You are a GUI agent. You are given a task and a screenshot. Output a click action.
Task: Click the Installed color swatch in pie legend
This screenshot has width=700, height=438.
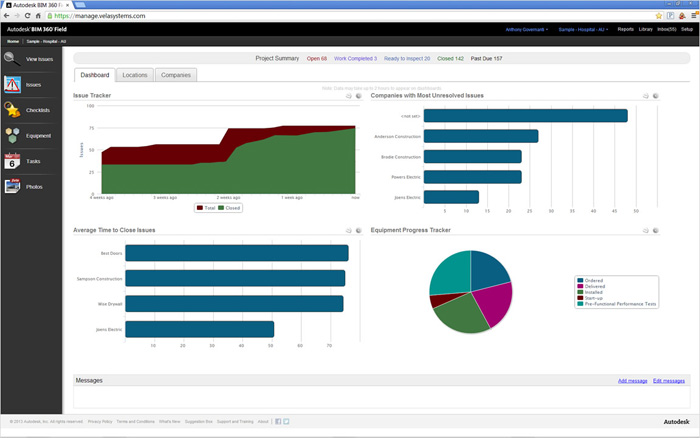pos(580,291)
